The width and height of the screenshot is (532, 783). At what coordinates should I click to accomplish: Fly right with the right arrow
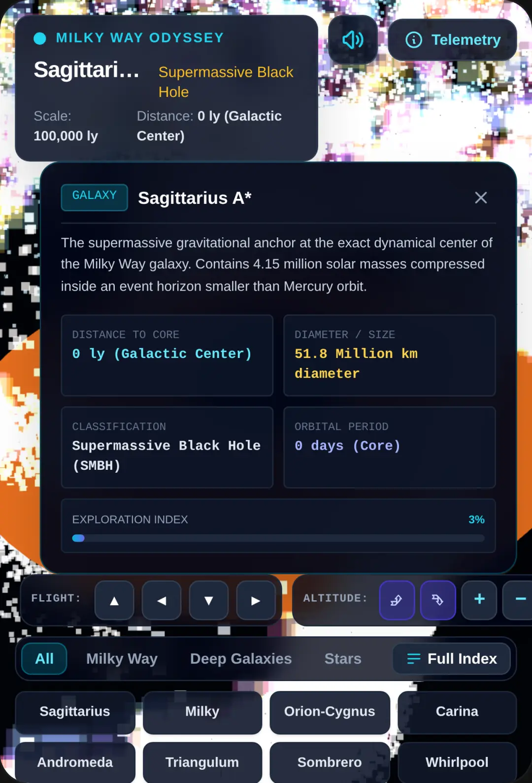[256, 600]
